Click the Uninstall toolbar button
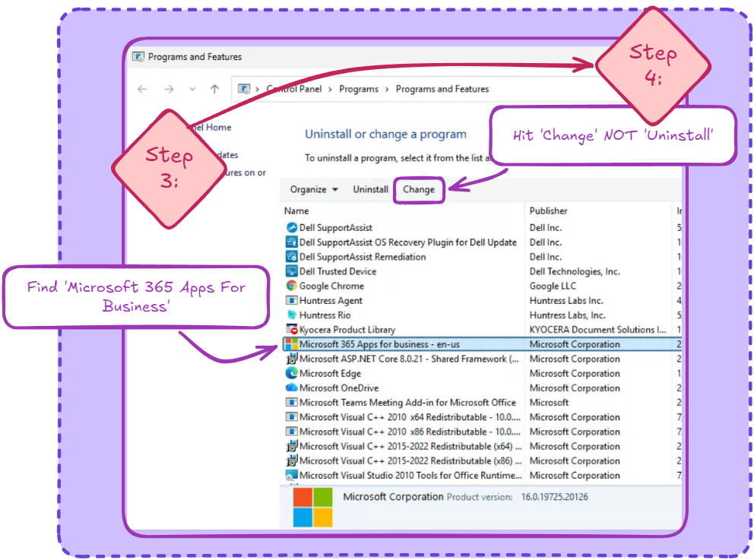Viewport: 754px width, 560px height. [370, 189]
